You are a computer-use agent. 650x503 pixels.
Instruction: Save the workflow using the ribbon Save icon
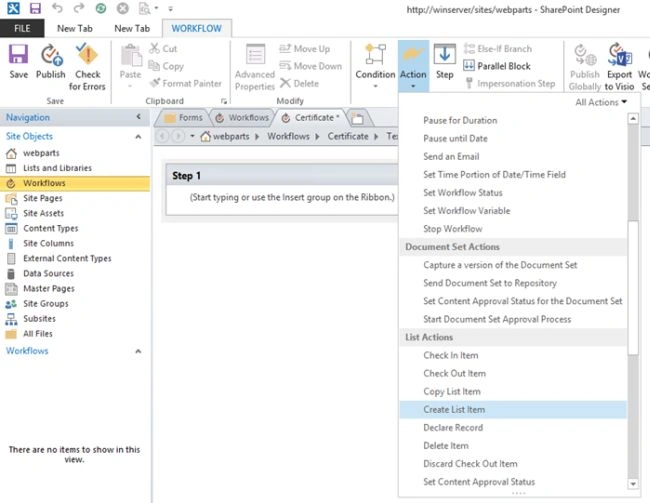(x=19, y=61)
